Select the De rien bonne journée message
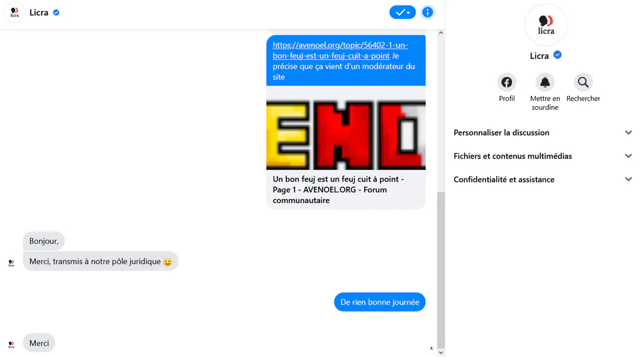Viewport: 644px width, 357px height. pyautogui.click(x=379, y=302)
